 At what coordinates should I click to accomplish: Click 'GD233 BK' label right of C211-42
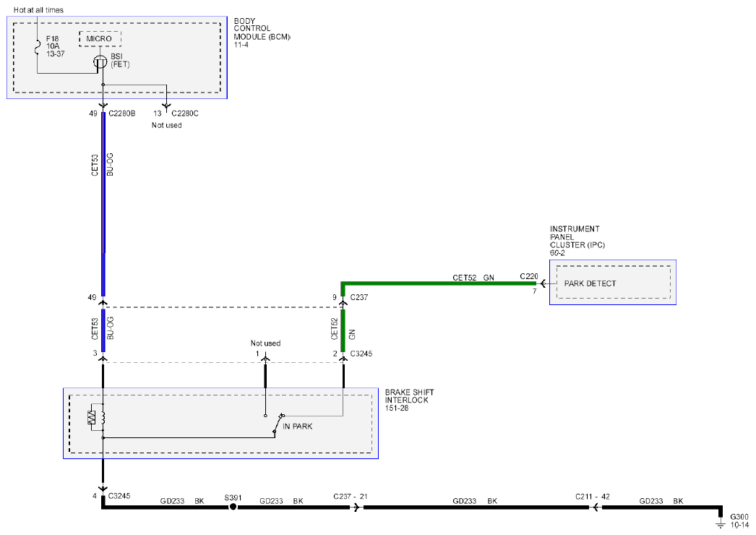(661, 501)
